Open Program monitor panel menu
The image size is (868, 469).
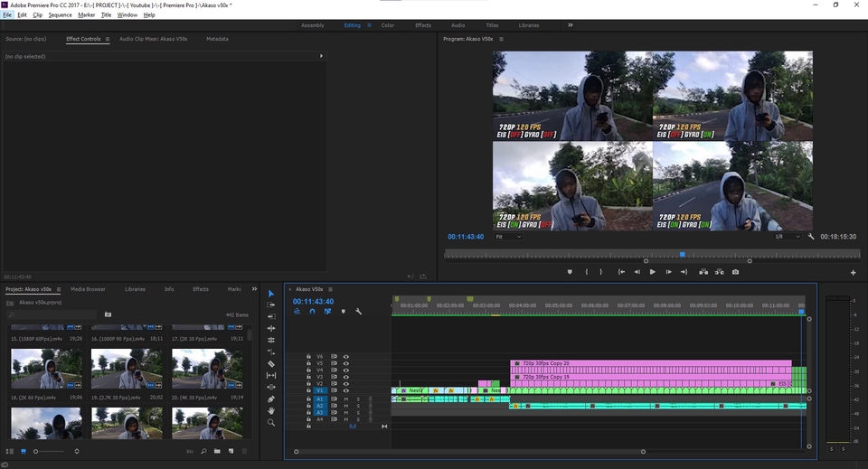(502, 39)
